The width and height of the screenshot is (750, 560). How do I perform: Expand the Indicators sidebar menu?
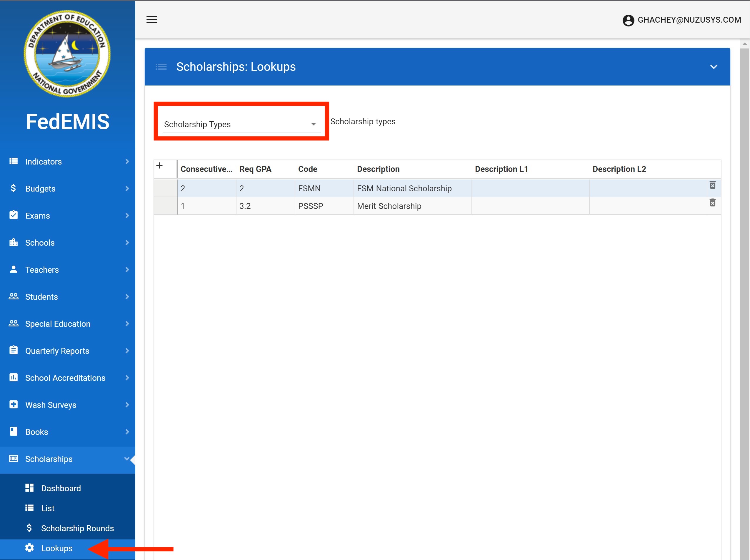67,162
